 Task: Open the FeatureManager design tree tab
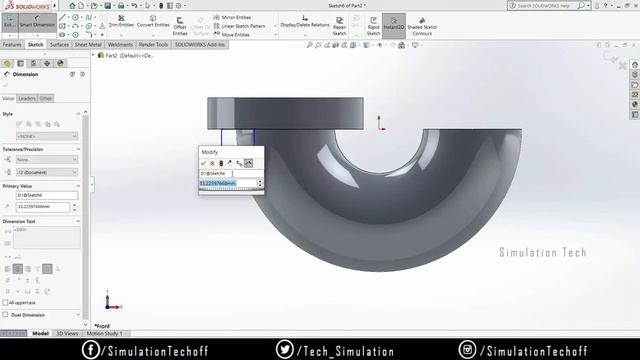7,63
